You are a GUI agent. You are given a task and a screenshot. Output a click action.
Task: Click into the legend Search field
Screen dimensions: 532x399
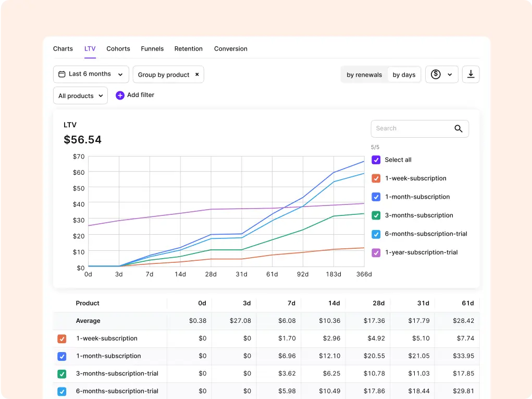(419, 129)
